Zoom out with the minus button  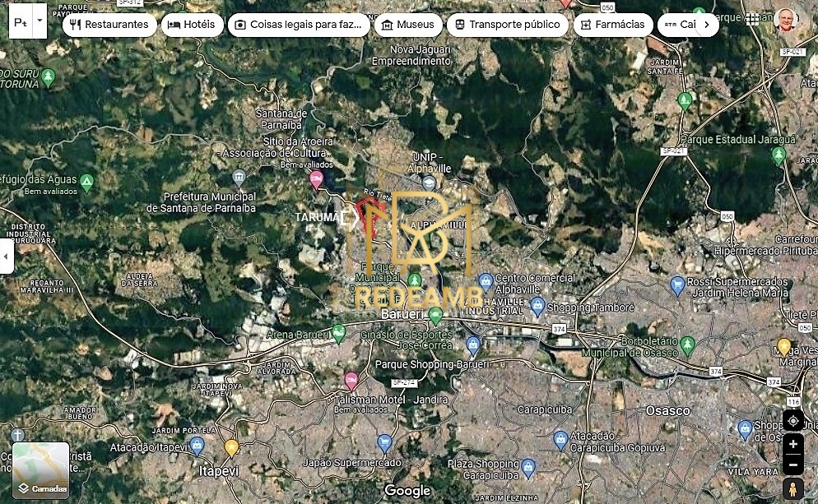tap(793, 465)
